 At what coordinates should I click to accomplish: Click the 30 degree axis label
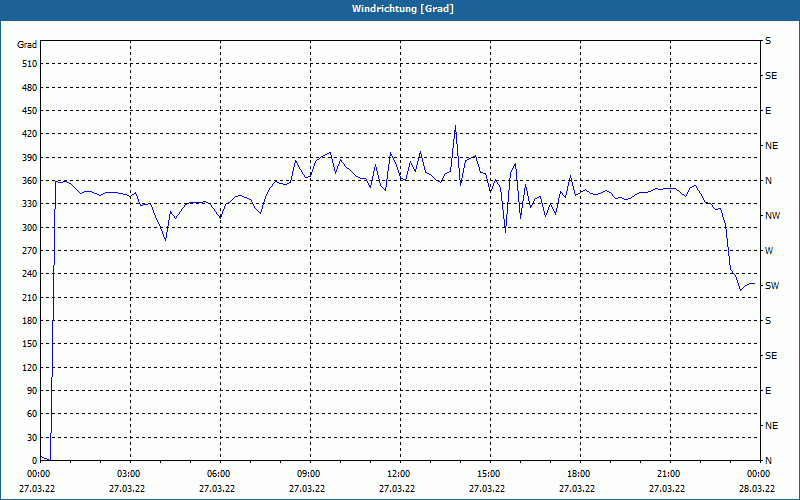(32, 438)
